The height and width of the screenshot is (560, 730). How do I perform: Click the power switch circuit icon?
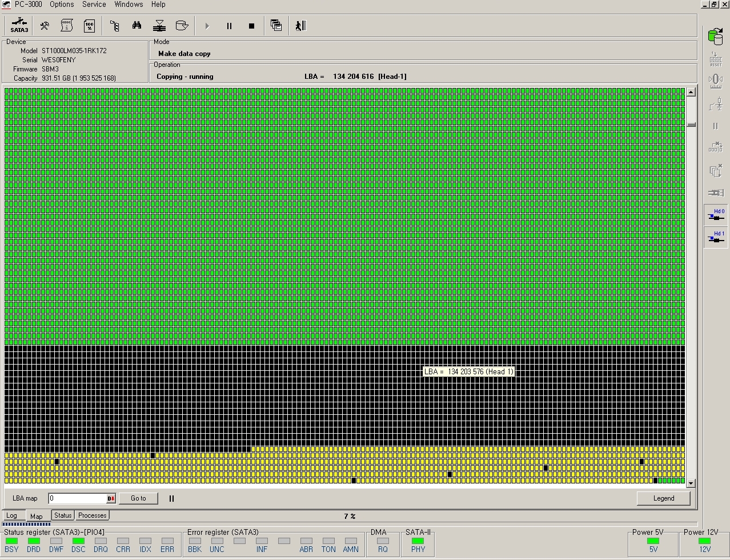pos(716,104)
